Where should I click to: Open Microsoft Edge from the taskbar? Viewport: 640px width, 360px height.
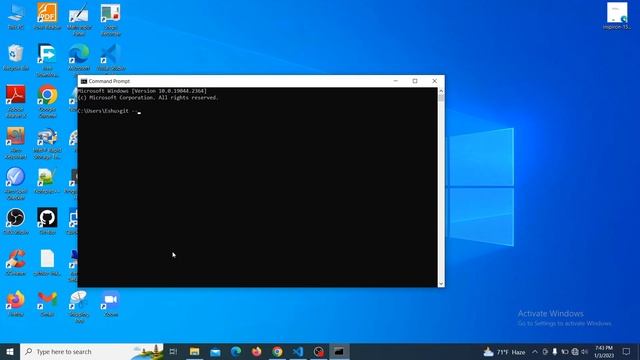236,351
